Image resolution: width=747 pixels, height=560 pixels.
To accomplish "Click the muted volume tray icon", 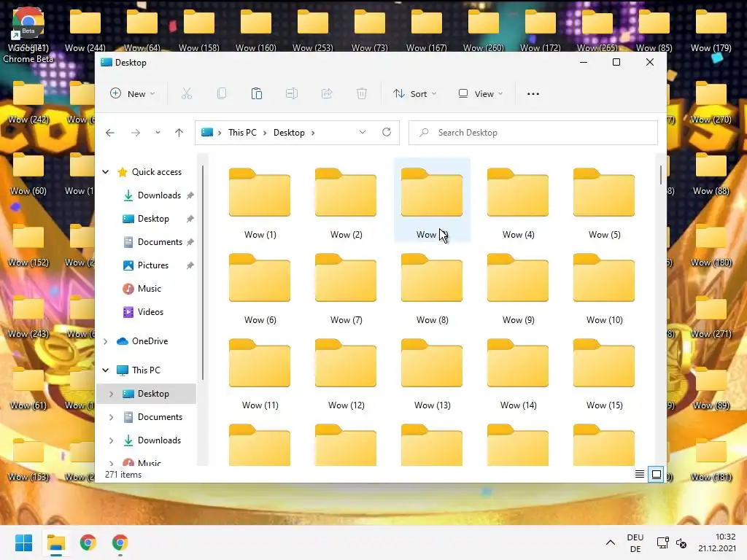I will point(681,542).
